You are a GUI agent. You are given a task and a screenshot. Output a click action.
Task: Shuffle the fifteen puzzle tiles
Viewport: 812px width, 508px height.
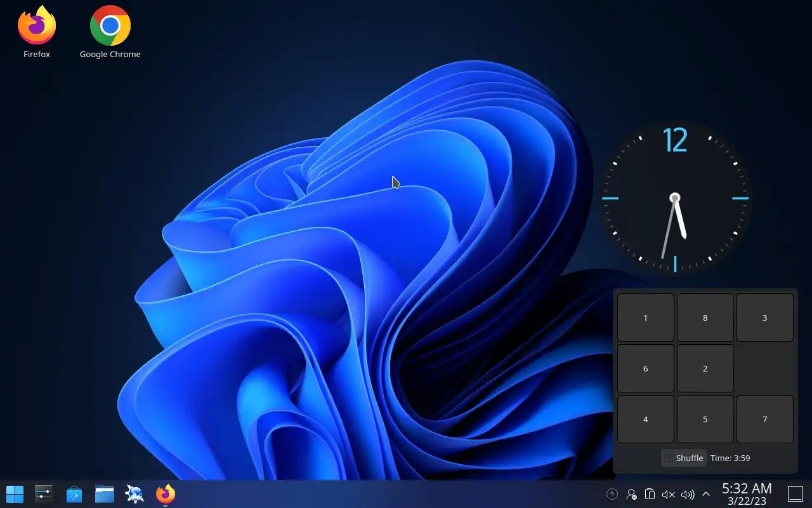pos(684,458)
